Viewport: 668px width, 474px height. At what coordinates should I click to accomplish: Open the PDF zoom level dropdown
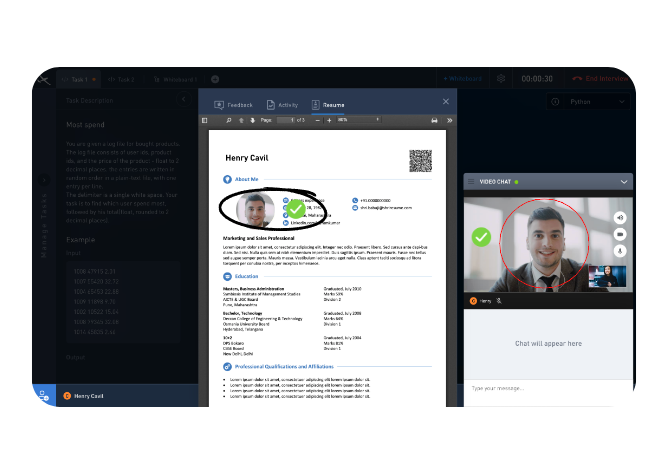(358, 120)
